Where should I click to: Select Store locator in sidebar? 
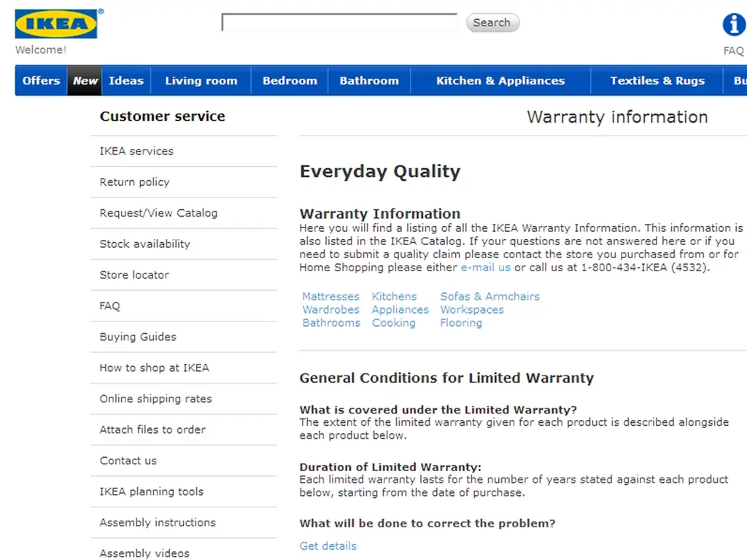pos(134,275)
